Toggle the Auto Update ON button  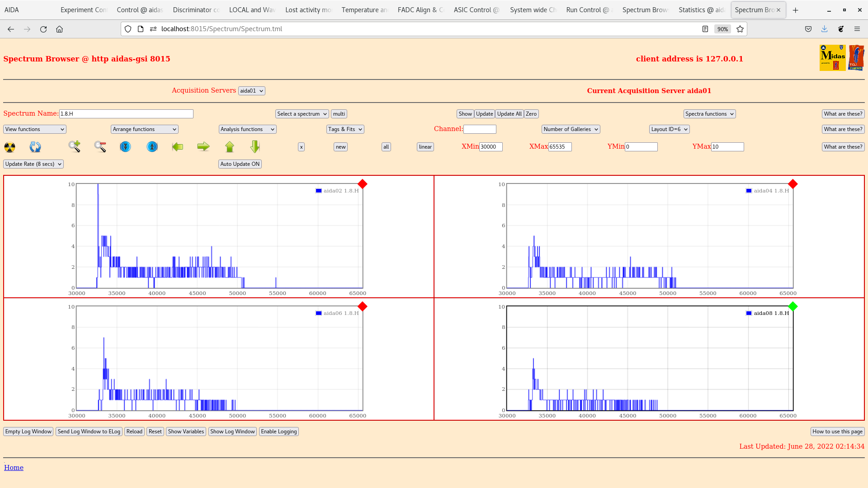(240, 164)
